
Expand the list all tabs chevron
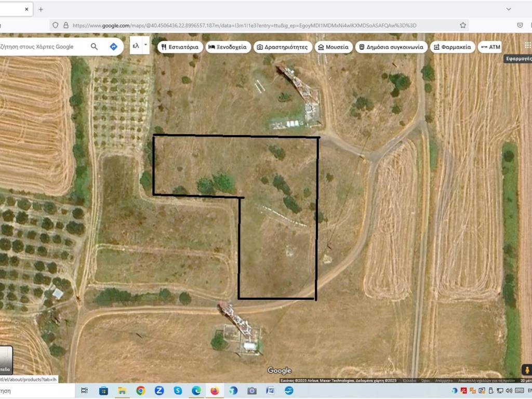[x=509, y=9]
